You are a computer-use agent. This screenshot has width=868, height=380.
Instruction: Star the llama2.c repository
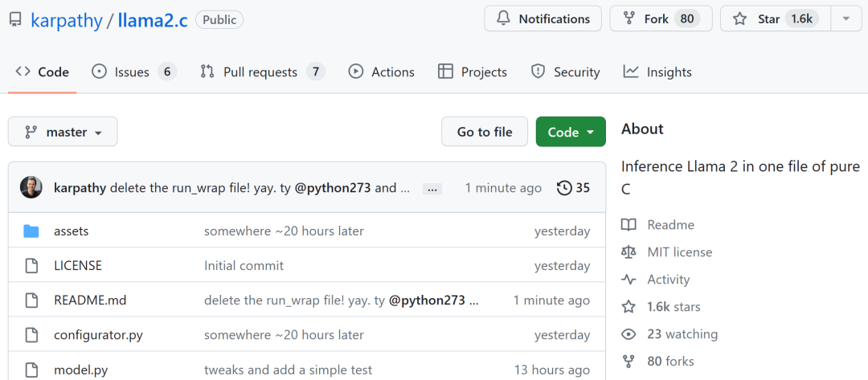coord(769,18)
